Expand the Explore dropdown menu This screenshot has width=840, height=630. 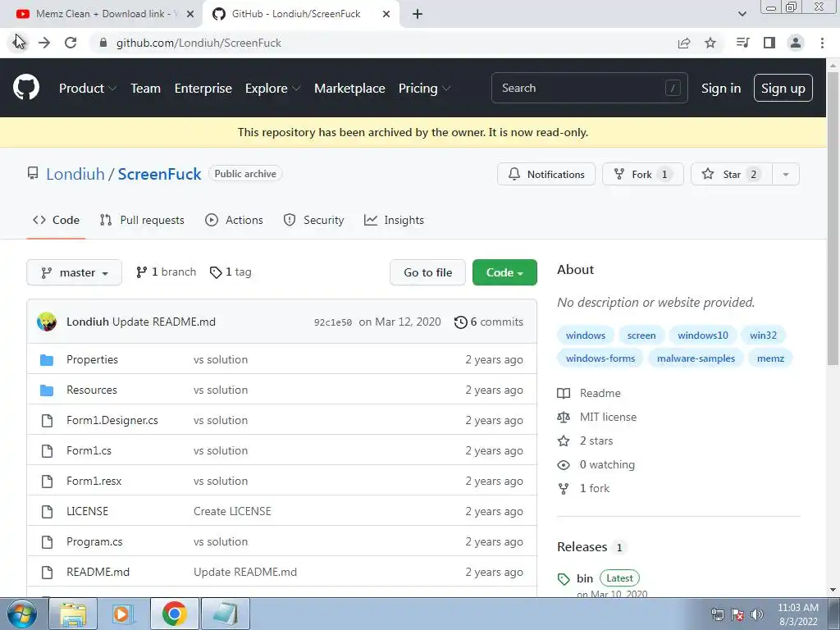(272, 89)
